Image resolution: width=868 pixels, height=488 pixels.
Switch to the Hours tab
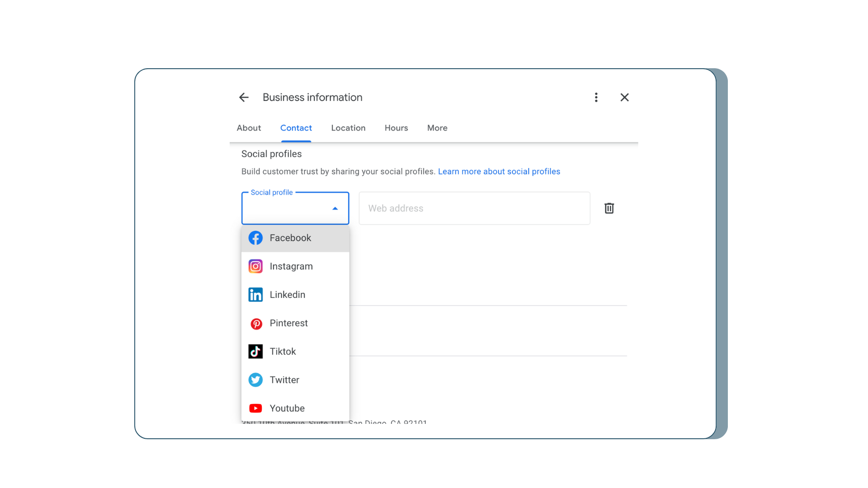396,128
